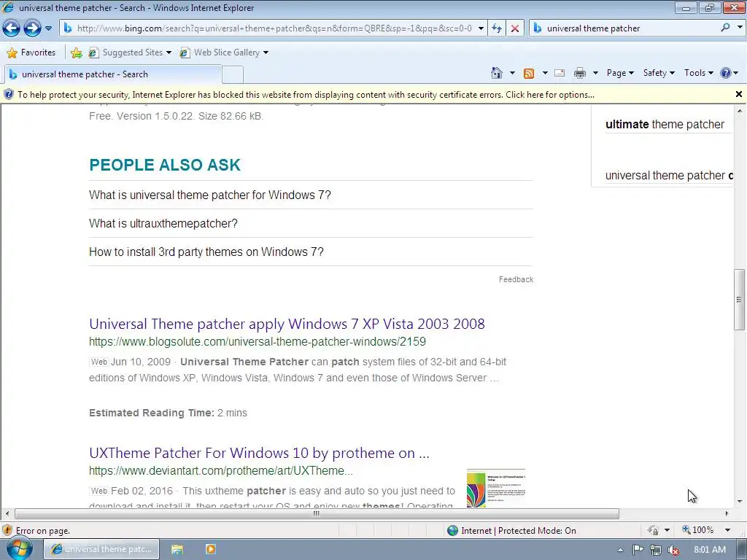Image resolution: width=747 pixels, height=560 pixels.
Task: Click the vertical scrollbar up arrow
Action: coord(740,111)
